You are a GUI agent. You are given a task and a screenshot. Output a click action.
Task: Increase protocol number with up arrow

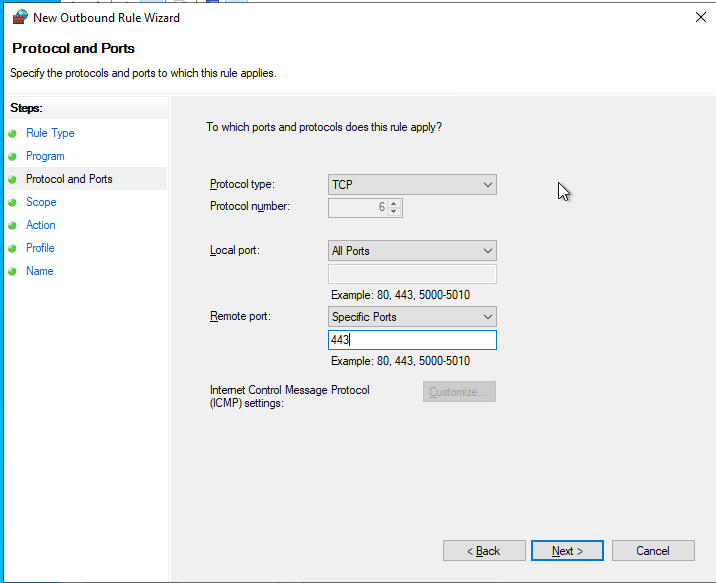point(394,203)
